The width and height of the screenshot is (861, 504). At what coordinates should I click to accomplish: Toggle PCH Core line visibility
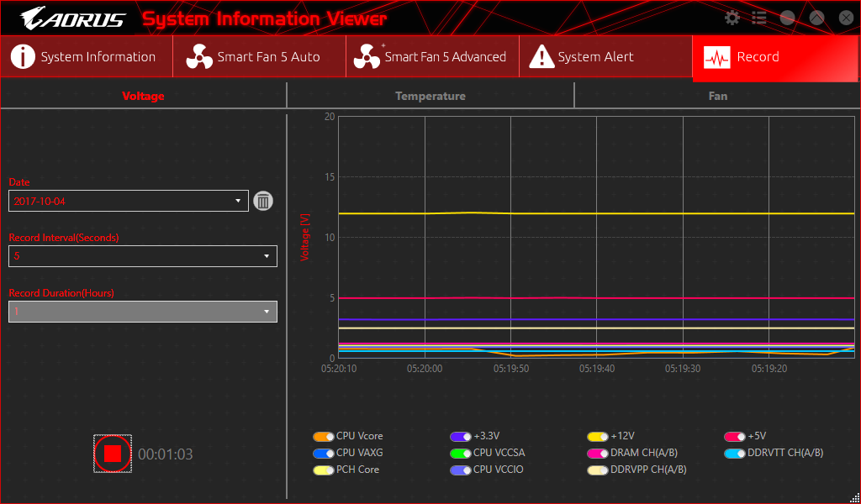324,470
